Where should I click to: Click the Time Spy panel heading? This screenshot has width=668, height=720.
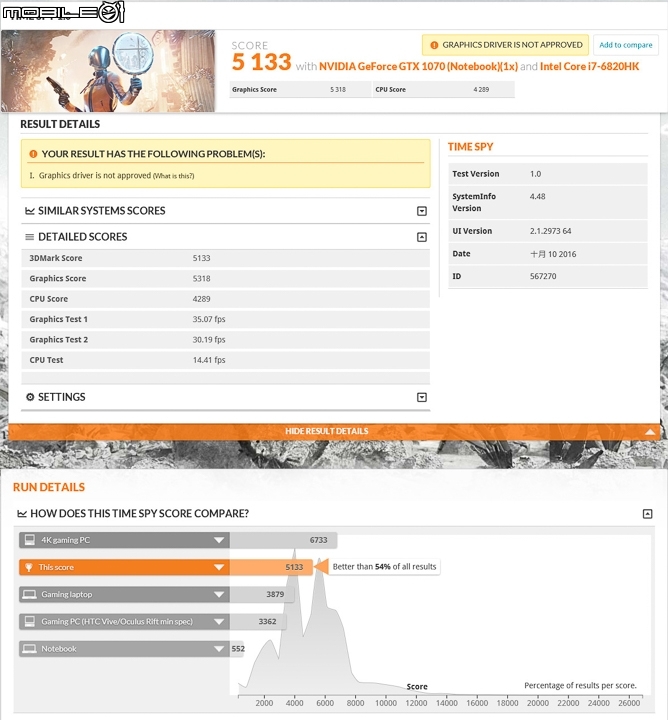click(x=470, y=147)
